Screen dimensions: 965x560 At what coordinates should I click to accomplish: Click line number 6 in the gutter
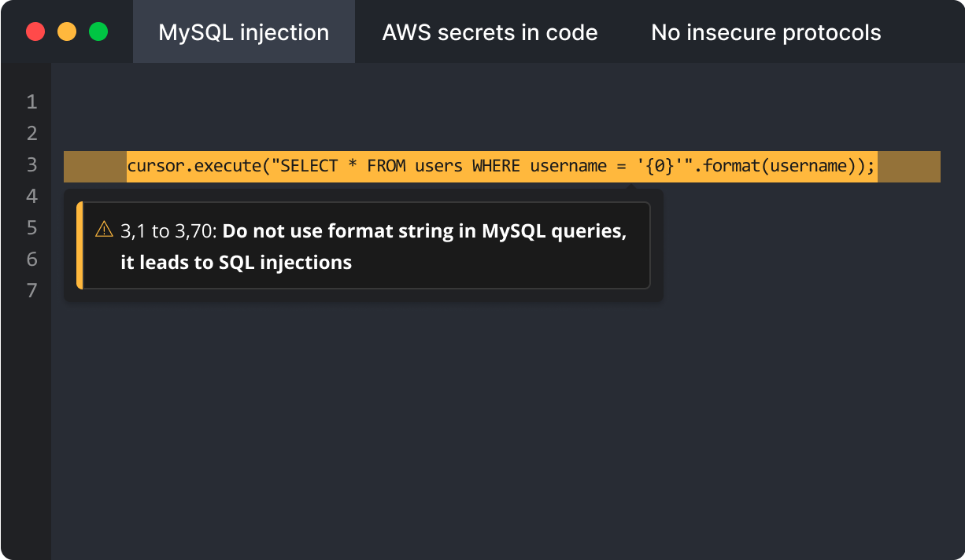click(32, 260)
